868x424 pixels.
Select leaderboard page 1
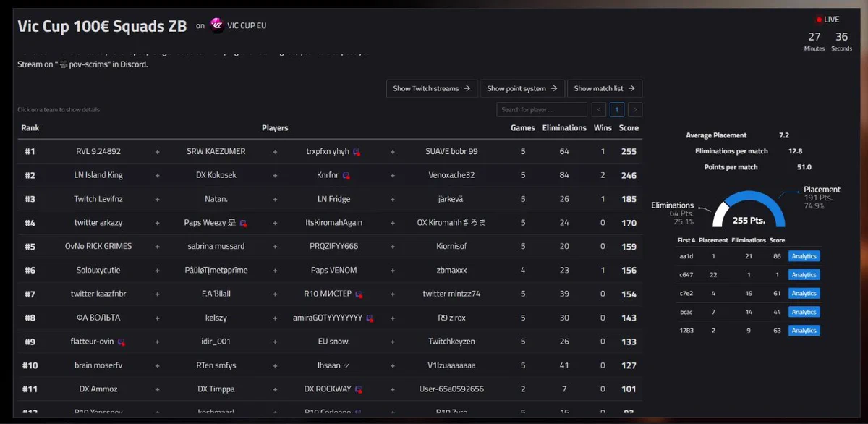point(617,110)
